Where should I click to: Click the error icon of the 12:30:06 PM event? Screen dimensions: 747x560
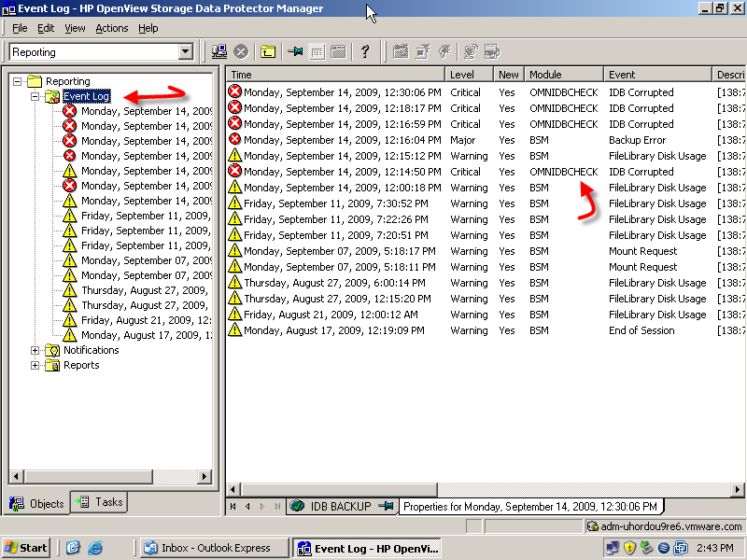235,91
